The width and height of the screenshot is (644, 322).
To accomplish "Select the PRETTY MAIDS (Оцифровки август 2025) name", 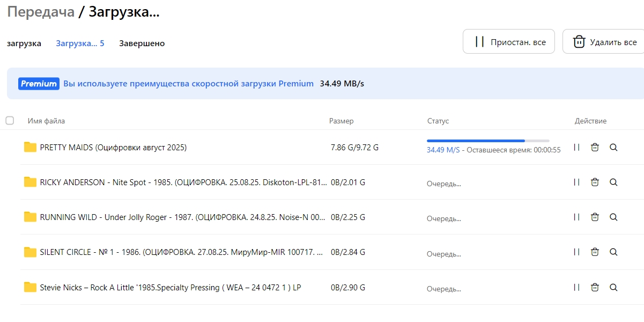I will pyautogui.click(x=113, y=147).
